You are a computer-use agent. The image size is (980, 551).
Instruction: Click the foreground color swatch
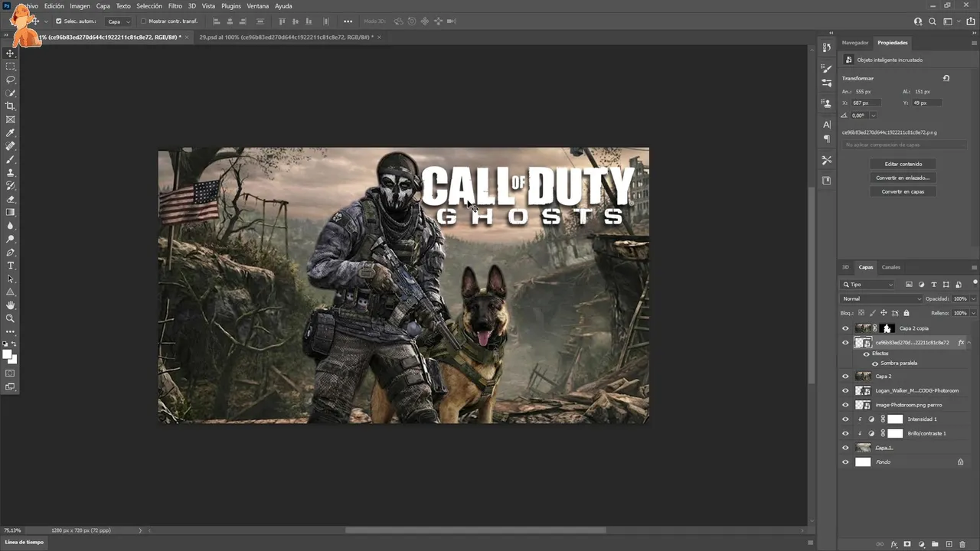point(8,354)
